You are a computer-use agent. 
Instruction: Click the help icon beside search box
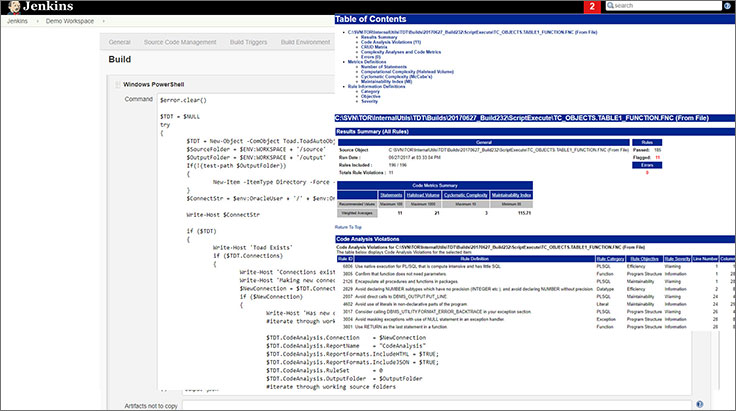point(727,6)
